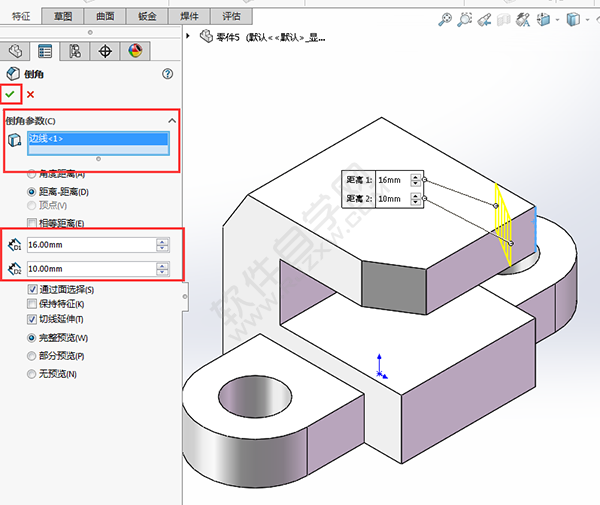Open FeatureManager design tree tab icon
The image size is (600, 505).
click(15, 51)
